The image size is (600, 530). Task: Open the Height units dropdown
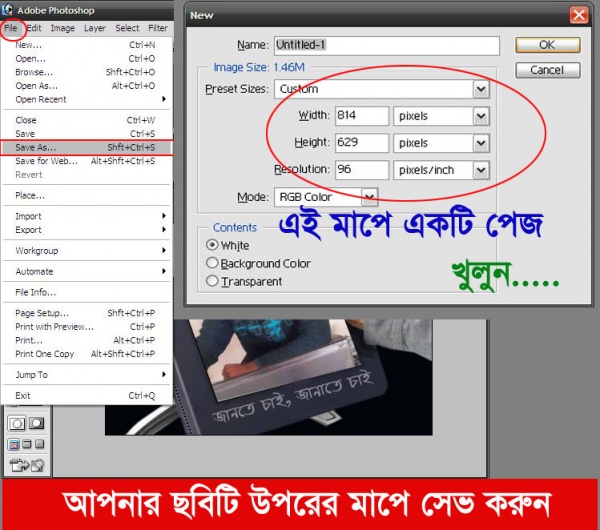pyautogui.click(x=481, y=144)
